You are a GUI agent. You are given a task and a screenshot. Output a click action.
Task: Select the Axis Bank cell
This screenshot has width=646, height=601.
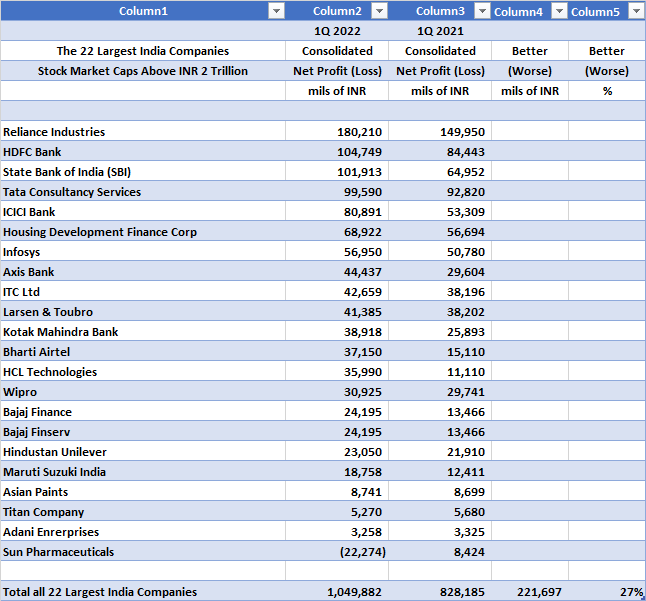[143, 271]
